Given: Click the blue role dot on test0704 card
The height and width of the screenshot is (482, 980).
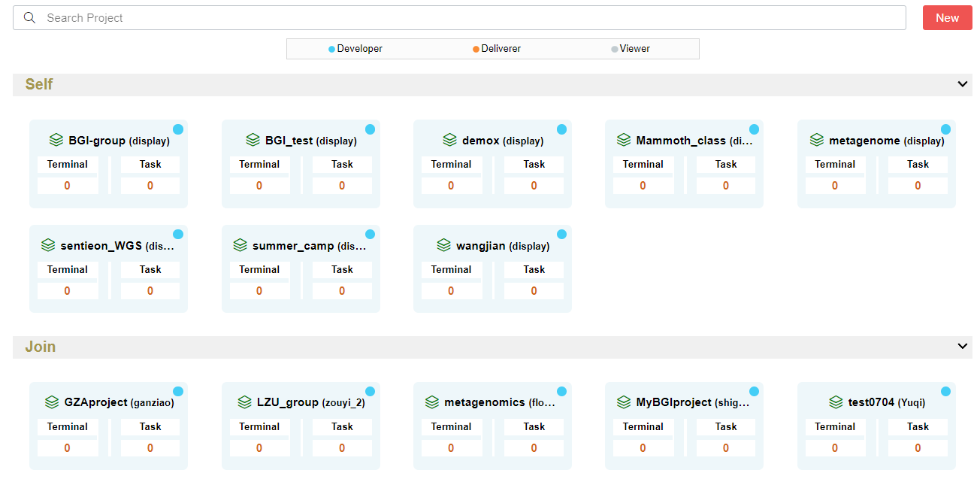Looking at the screenshot, I should pos(945,392).
